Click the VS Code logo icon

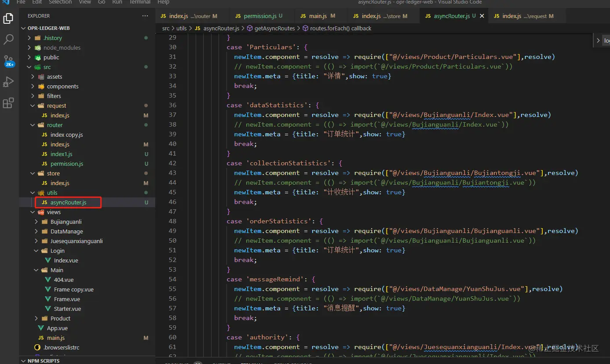click(6, 2)
